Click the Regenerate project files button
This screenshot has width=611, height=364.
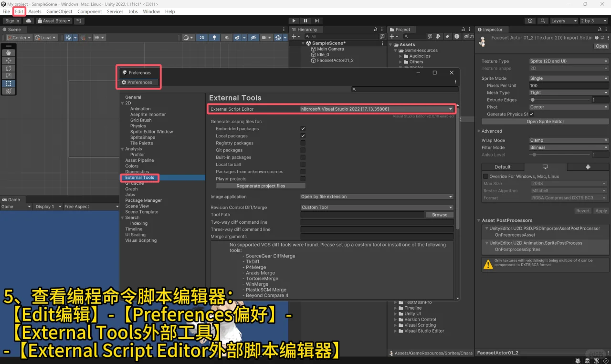tap(261, 186)
